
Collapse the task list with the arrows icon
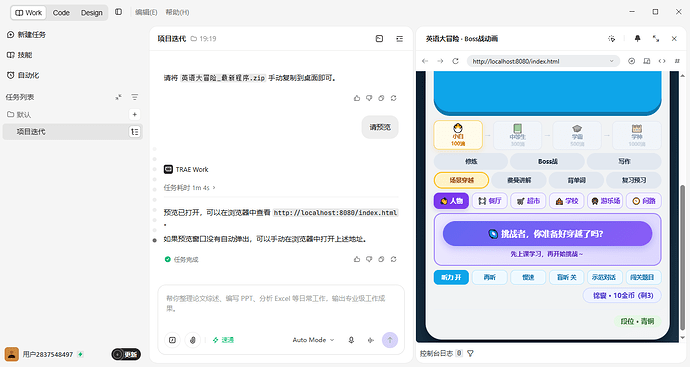[x=118, y=97]
